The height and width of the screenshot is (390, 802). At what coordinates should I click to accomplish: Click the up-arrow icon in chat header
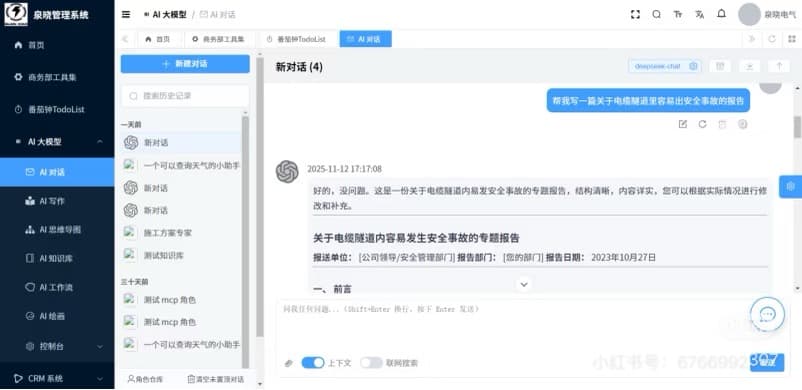pyautogui.click(x=779, y=66)
